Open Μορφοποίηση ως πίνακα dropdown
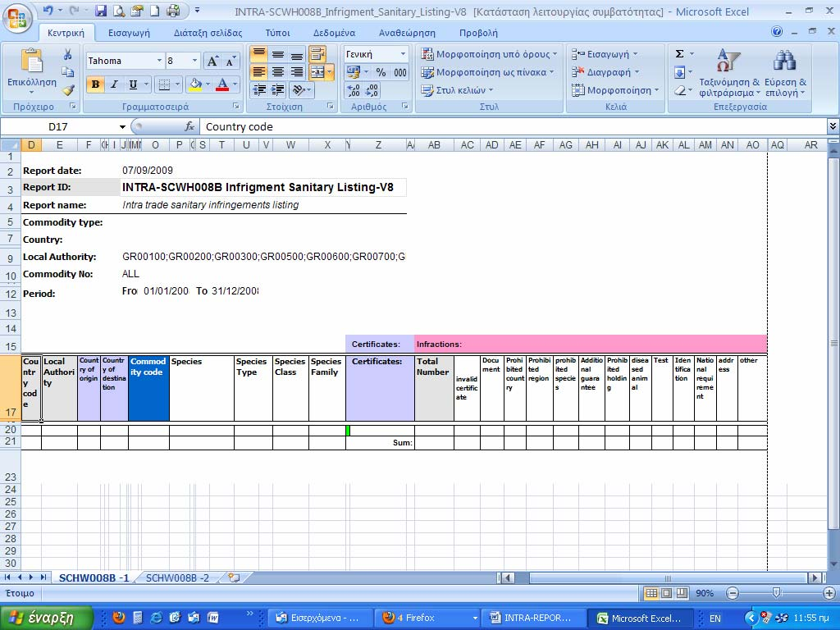The height and width of the screenshot is (630, 840). pos(487,72)
